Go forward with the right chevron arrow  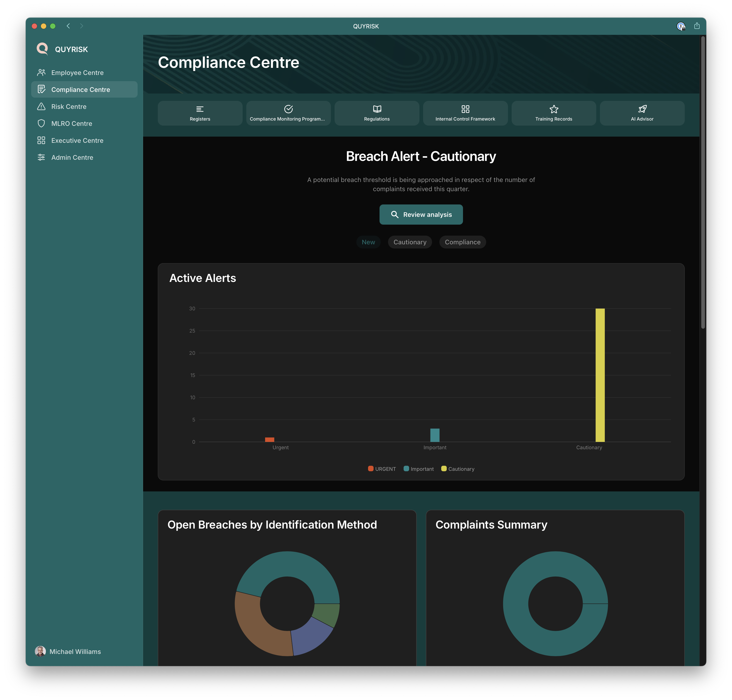pyautogui.click(x=81, y=26)
